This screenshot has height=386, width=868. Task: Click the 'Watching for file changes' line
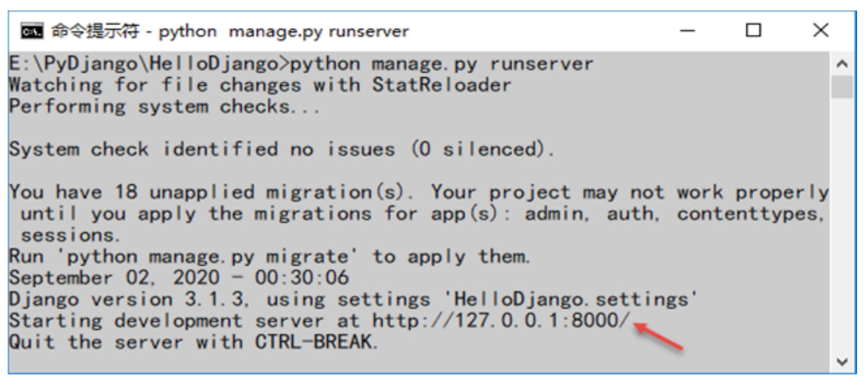point(260,85)
